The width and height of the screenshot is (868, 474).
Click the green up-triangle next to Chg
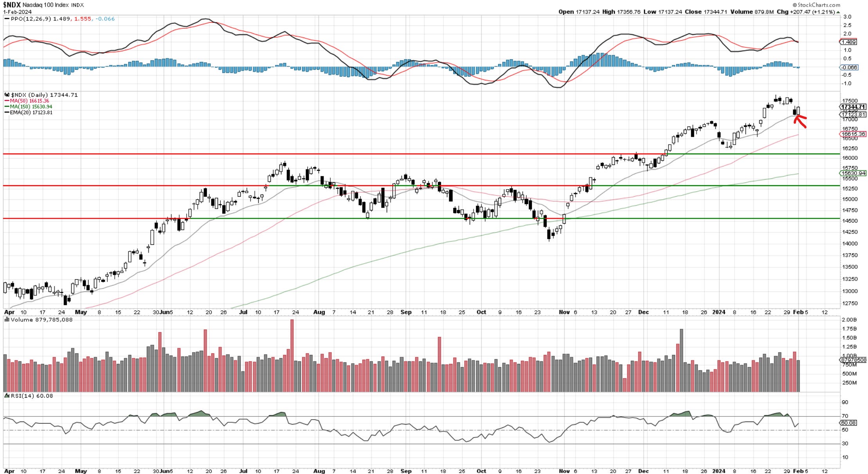[837, 12]
